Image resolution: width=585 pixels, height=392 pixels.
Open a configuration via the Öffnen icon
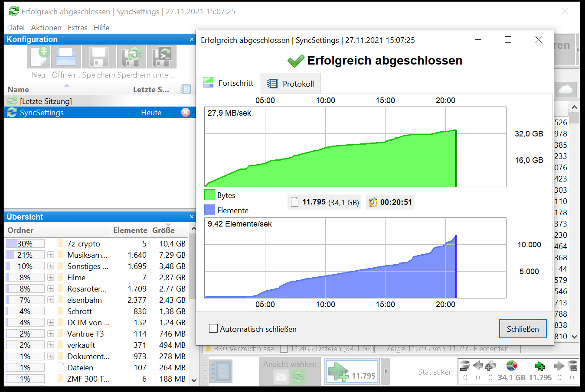point(66,56)
